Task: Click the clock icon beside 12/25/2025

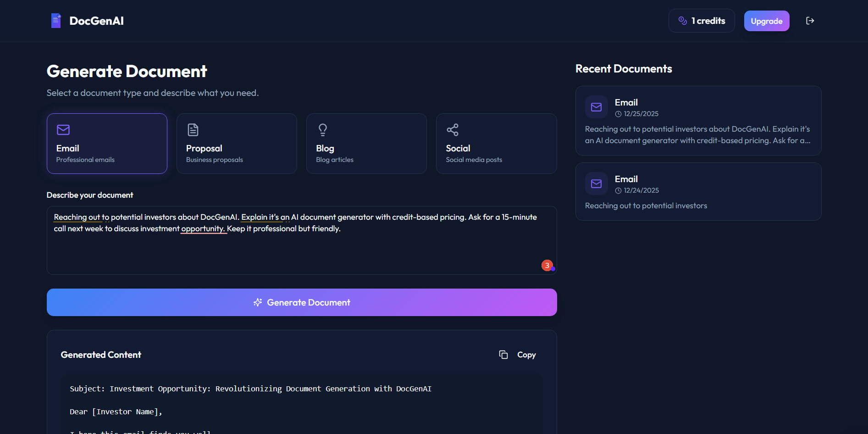Action: tap(618, 114)
